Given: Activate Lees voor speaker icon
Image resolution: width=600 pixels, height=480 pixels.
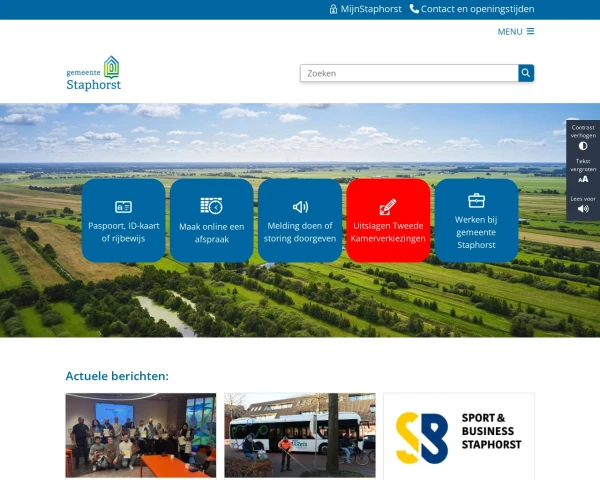Looking at the screenshot, I should click(x=583, y=209).
